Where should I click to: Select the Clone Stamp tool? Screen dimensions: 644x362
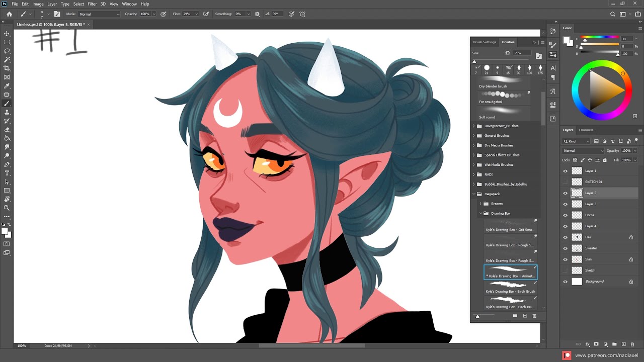pos(7,112)
